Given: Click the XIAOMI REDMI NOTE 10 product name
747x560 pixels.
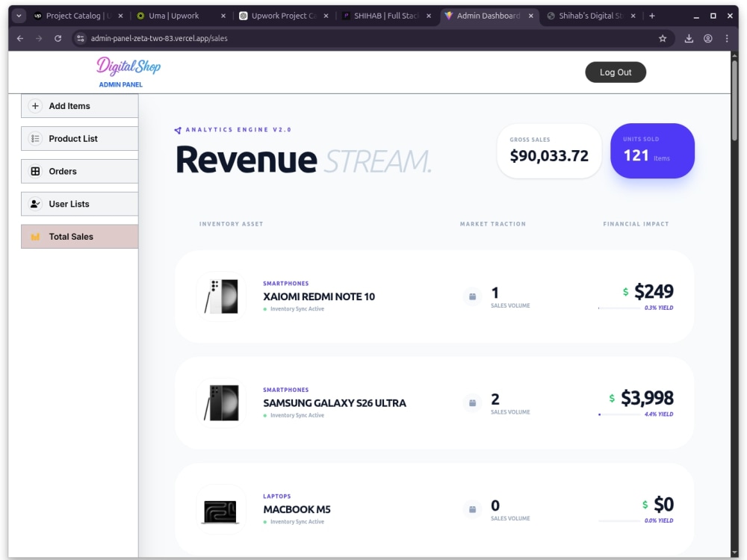Looking at the screenshot, I should tap(319, 296).
